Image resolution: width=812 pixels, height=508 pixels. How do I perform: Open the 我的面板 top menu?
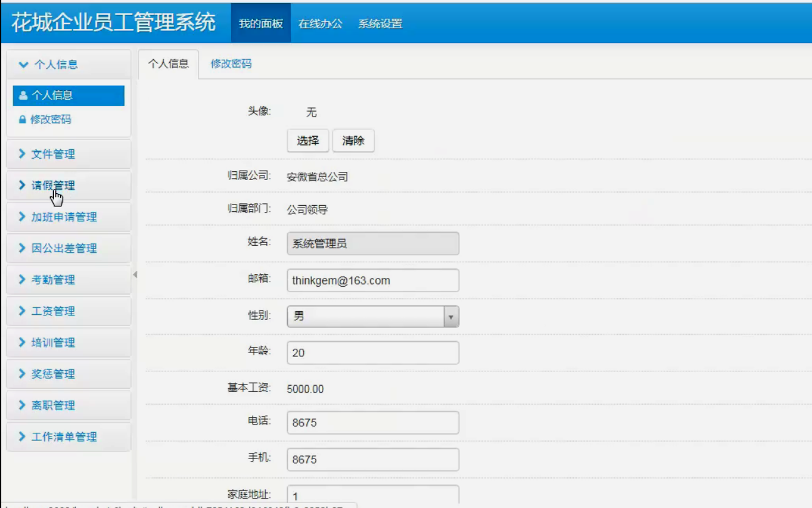[x=261, y=24]
